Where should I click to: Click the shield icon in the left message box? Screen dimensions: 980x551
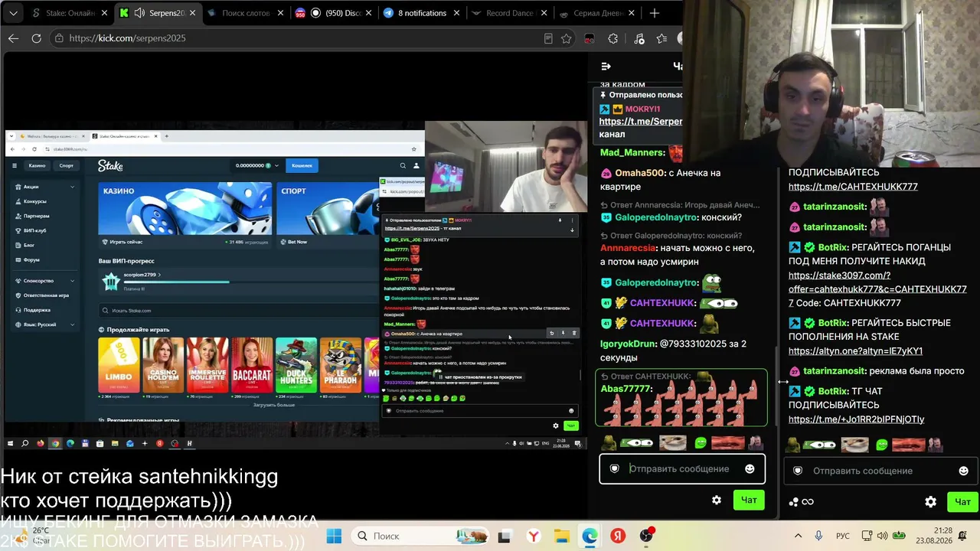(x=614, y=468)
